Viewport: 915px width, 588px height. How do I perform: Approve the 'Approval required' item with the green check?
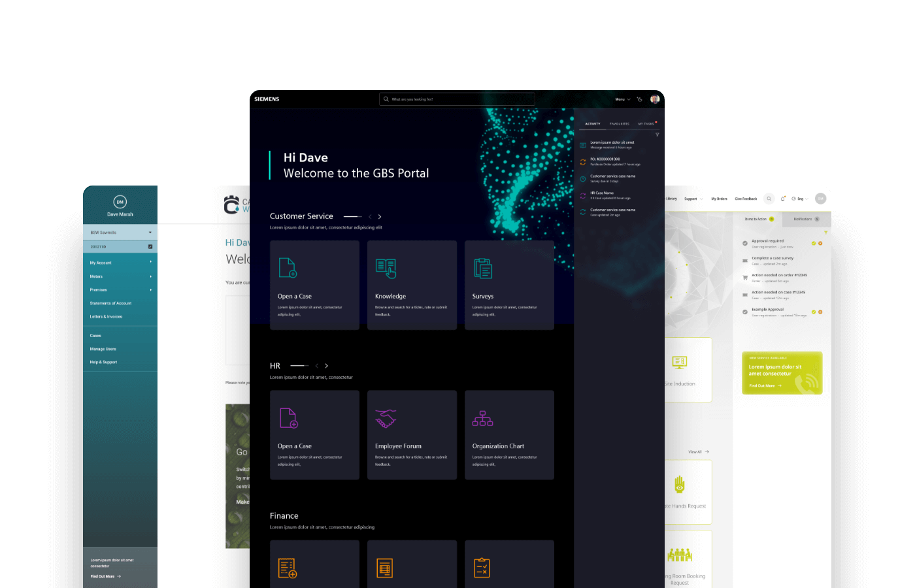[814, 243]
